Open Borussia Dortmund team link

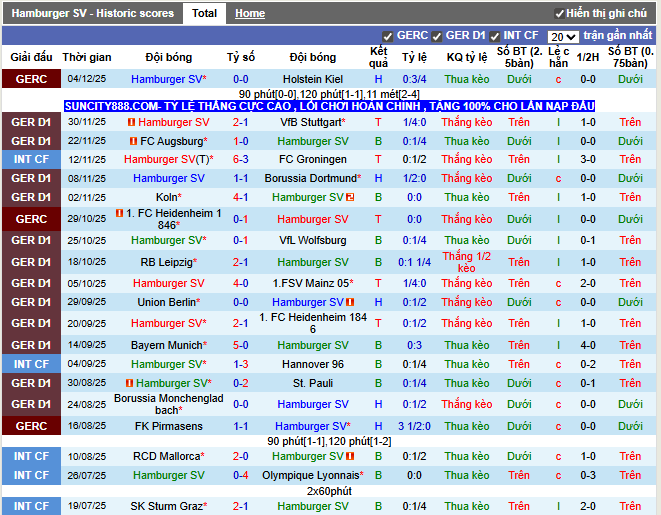(x=313, y=178)
